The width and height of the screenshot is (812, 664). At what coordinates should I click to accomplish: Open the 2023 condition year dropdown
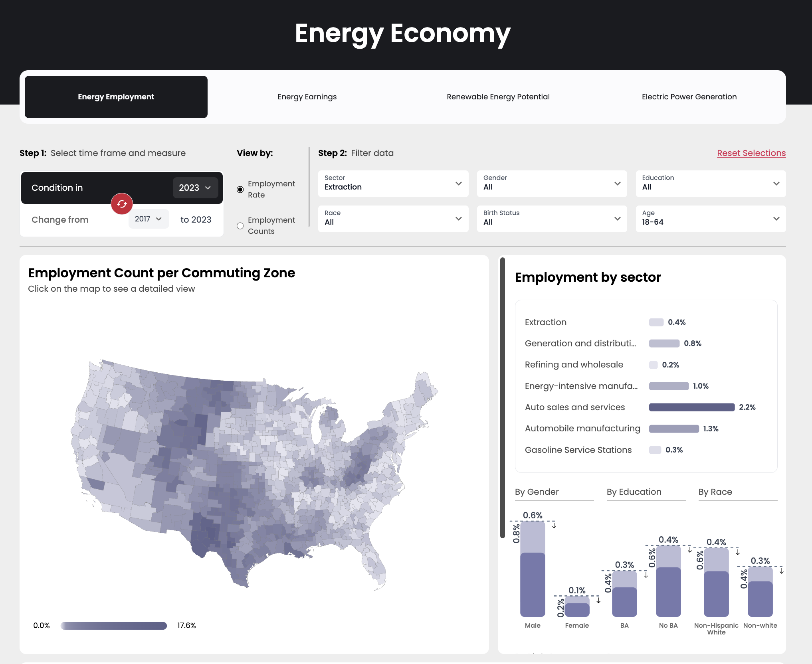(195, 188)
